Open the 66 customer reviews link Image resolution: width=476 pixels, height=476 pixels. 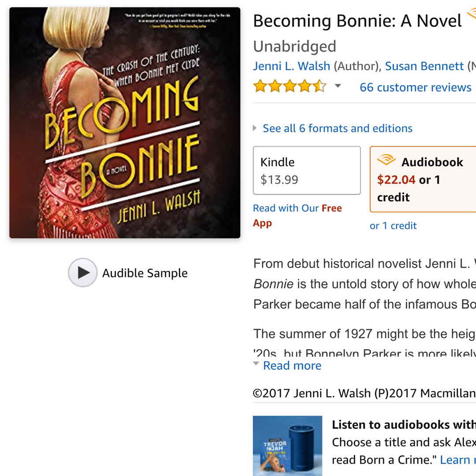coord(415,87)
